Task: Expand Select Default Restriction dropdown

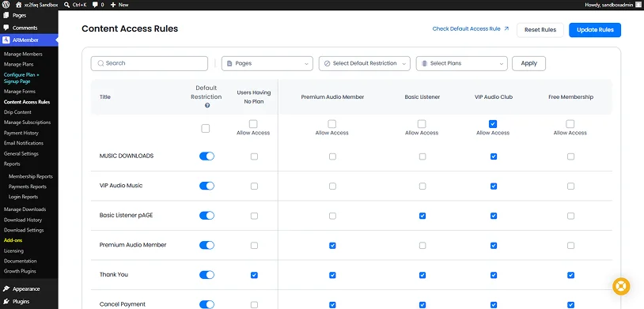Action: tap(364, 63)
